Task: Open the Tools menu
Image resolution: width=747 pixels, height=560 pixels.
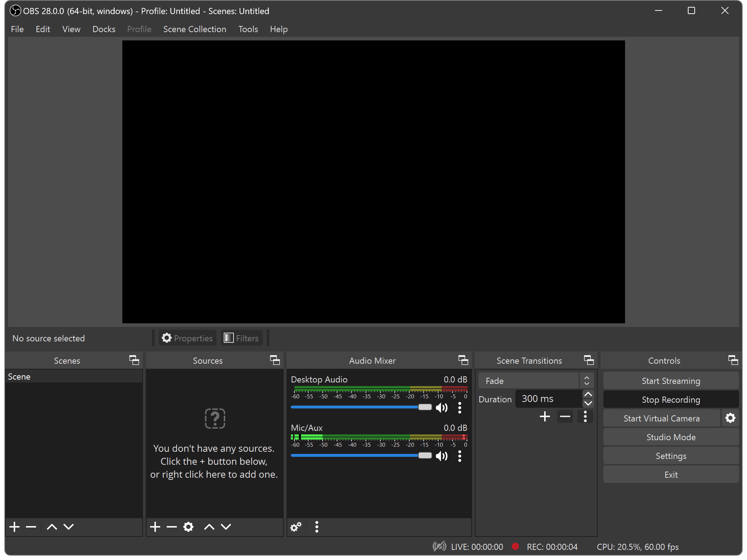Action: tap(248, 29)
